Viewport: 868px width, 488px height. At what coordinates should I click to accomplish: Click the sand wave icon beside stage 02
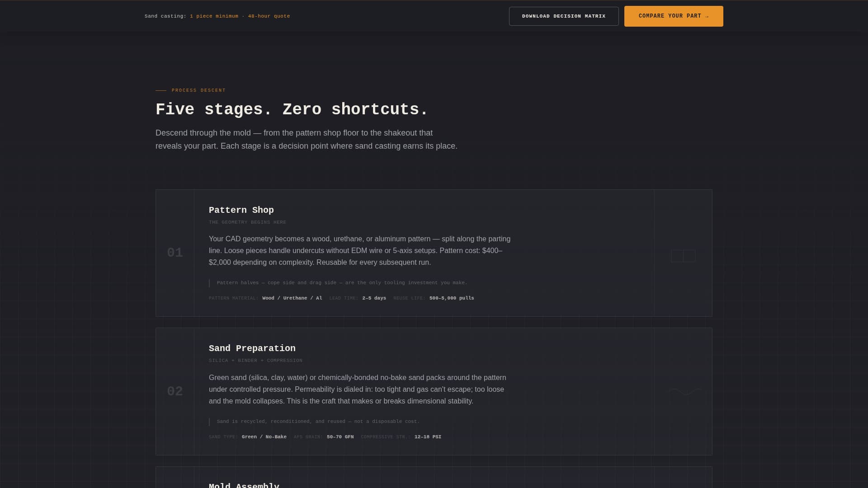(683, 391)
